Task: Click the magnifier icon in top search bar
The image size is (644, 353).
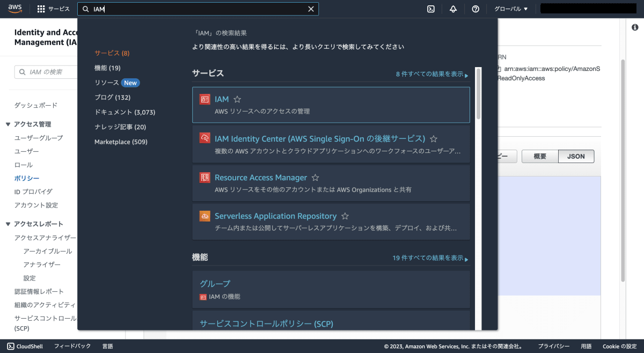Action: (x=86, y=9)
